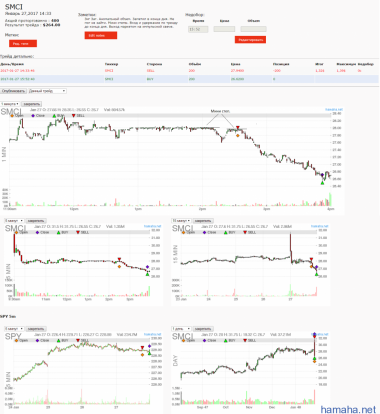
Task: Click the orange Open marker on the 5-minute SMCI chart
Action: click(x=119, y=266)
